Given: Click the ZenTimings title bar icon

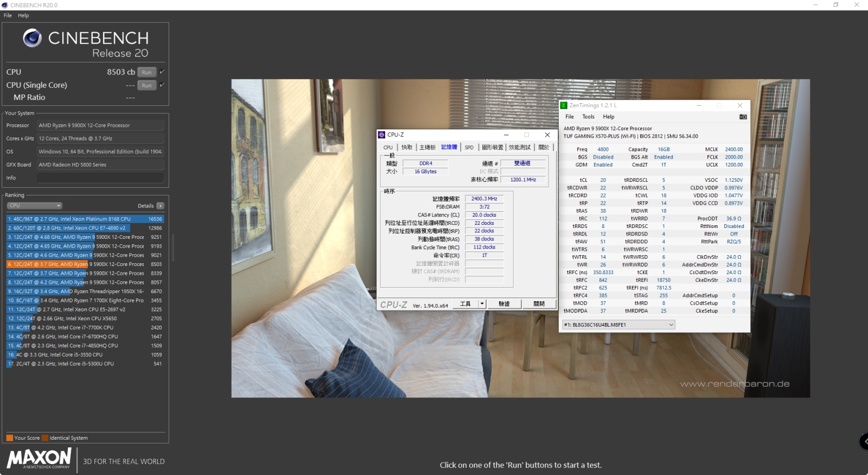Looking at the screenshot, I should (x=564, y=105).
